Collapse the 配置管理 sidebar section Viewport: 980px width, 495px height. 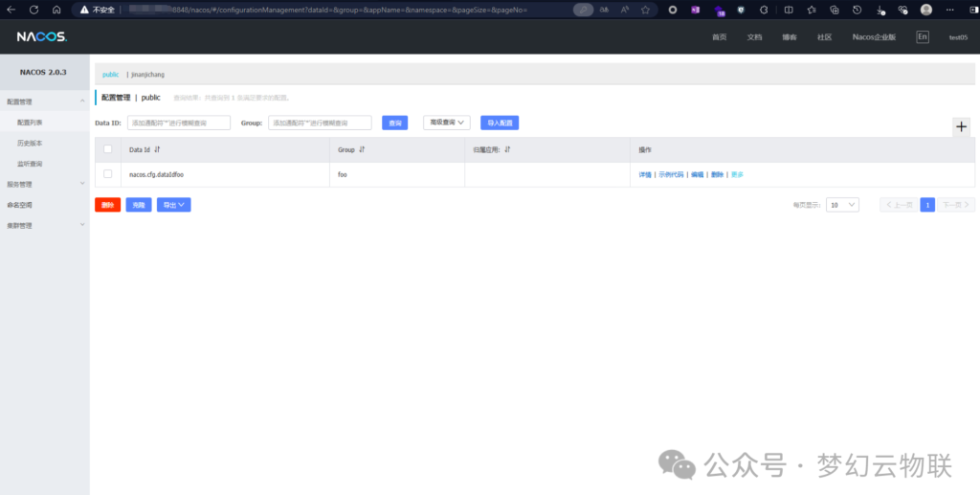coord(82,101)
